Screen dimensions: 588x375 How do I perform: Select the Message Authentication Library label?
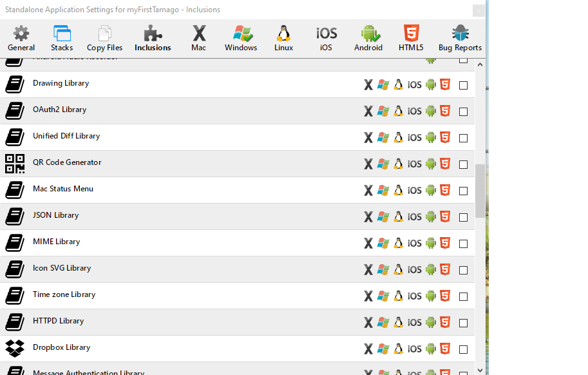88,372
